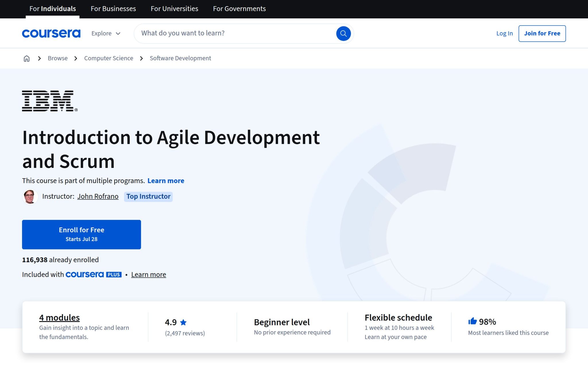Click '1 week at 10 hours a week'

pyautogui.click(x=399, y=328)
